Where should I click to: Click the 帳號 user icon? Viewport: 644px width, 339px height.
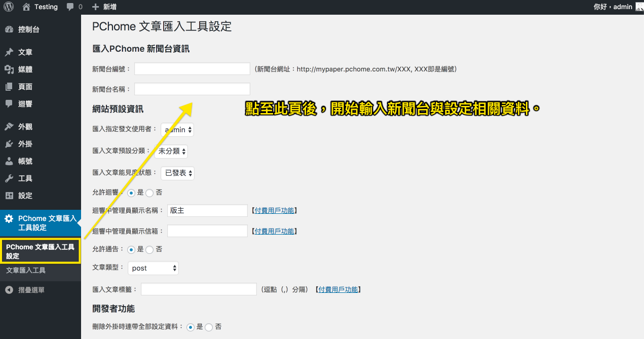click(x=9, y=161)
